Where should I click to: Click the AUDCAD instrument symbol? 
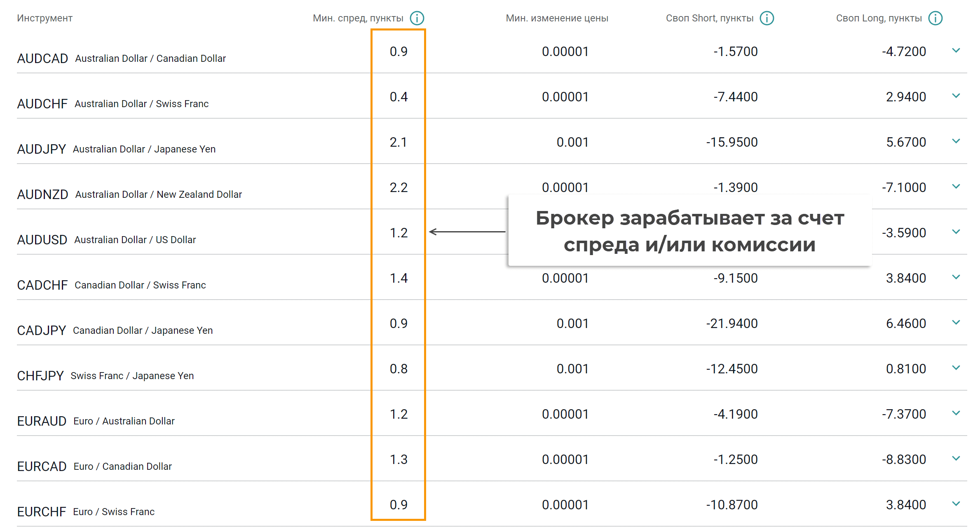click(x=42, y=59)
